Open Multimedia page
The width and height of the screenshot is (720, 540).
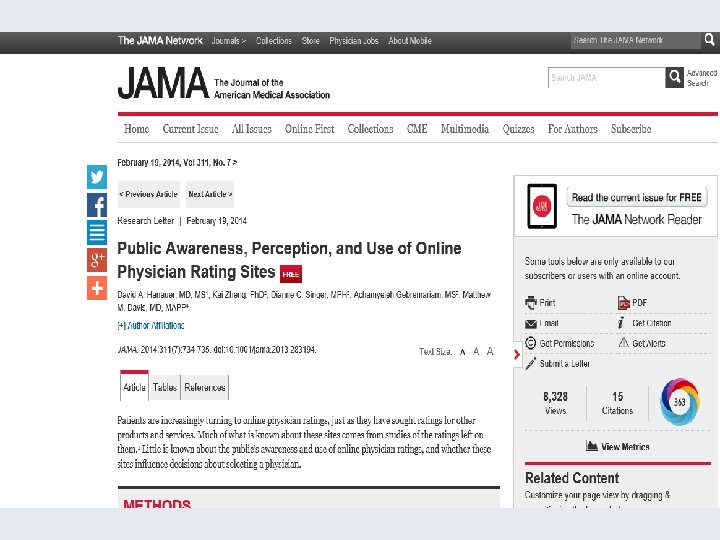465,129
